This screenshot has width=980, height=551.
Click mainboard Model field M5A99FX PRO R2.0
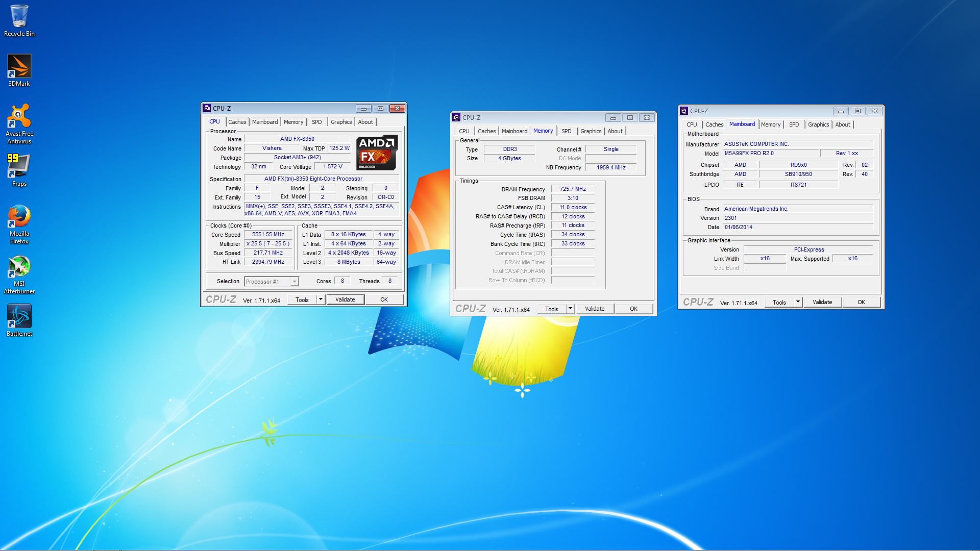click(x=770, y=153)
